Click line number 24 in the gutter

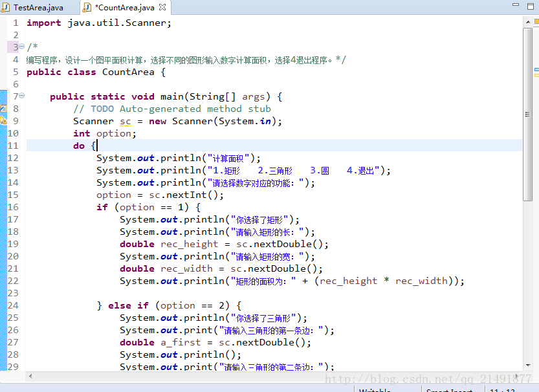[13, 305]
